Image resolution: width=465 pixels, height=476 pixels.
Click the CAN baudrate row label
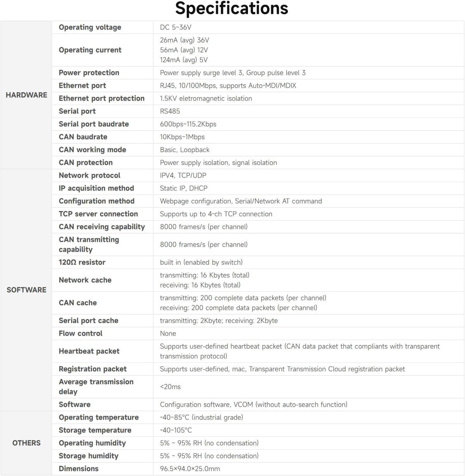click(83, 137)
